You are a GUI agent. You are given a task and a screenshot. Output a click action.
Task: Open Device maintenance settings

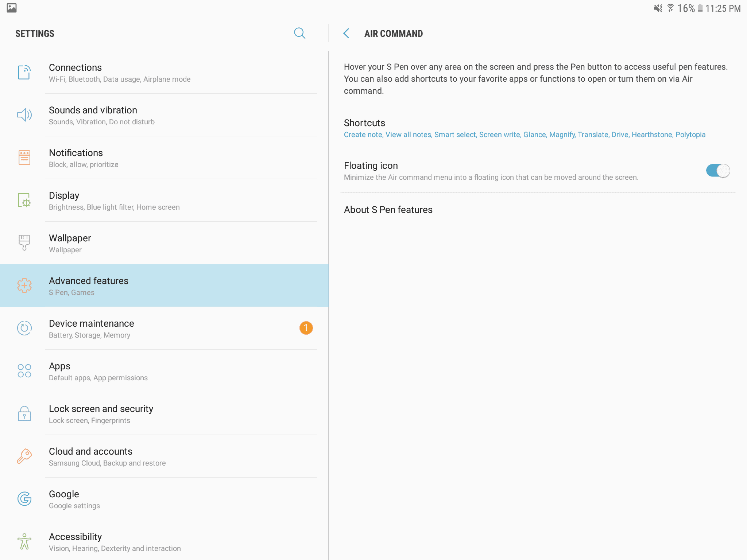(x=164, y=328)
